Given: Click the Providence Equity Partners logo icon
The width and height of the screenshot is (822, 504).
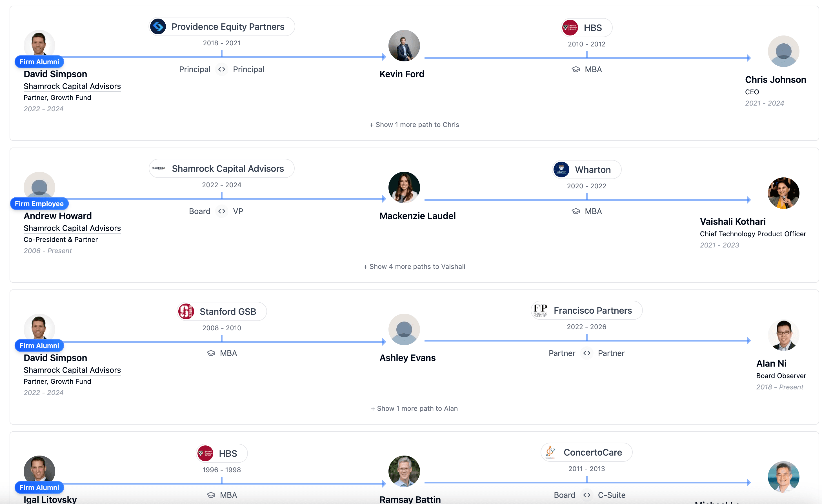Looking at the screenshot, I should pyautogui.click(x=159, y=26).
